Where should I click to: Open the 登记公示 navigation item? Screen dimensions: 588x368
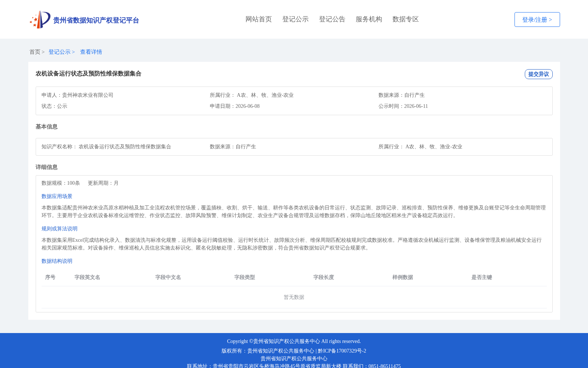point(295,19)
